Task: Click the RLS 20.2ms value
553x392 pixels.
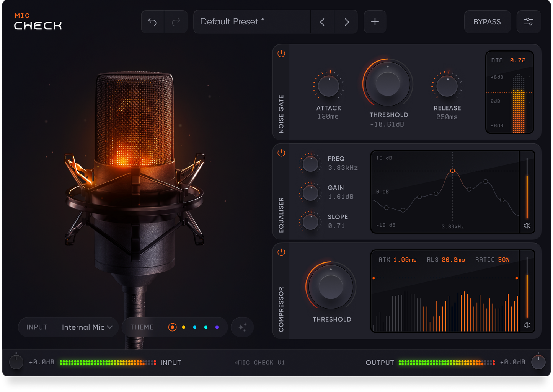Action: (x=453, y=260)
